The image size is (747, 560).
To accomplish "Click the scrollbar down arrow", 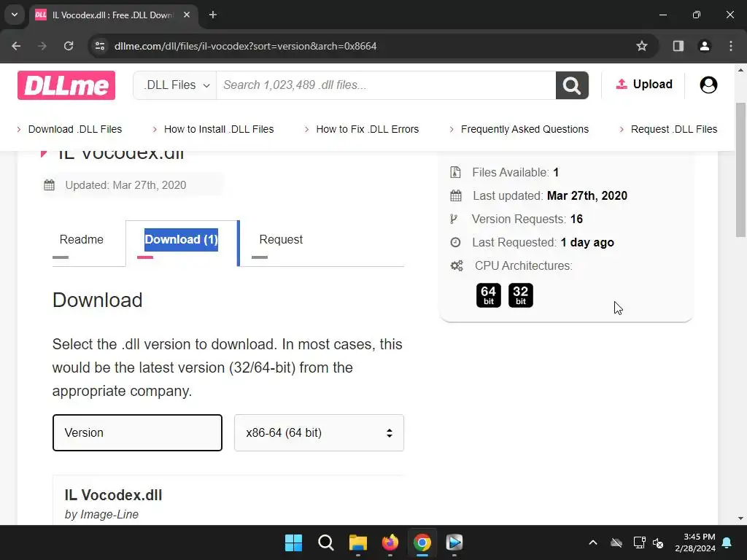I will 740,518.
